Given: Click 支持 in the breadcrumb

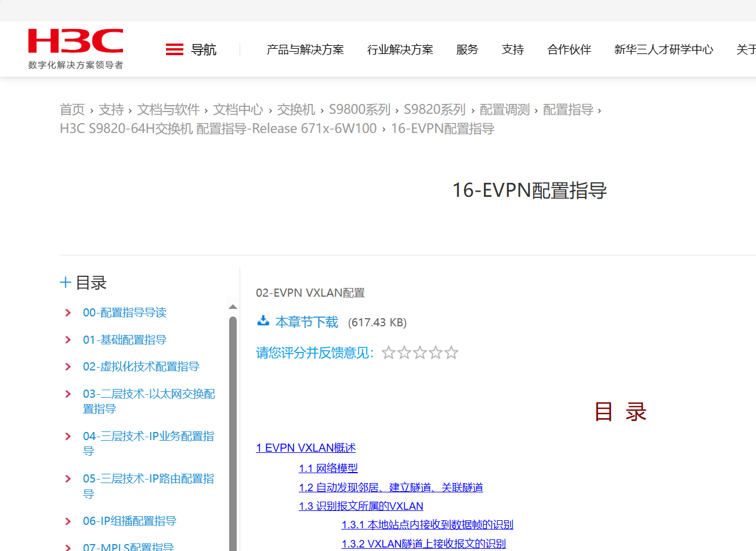Looking at the screenshot, I should click(x=111, y=110).
